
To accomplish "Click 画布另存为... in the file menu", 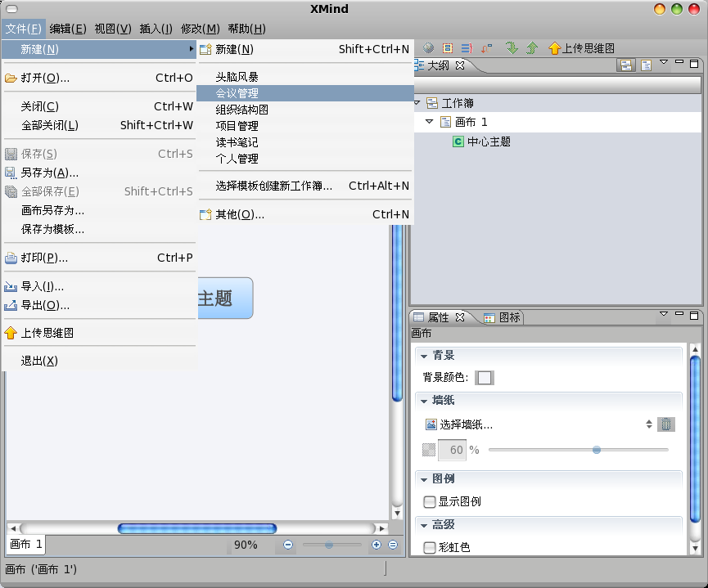I will 99,211.
